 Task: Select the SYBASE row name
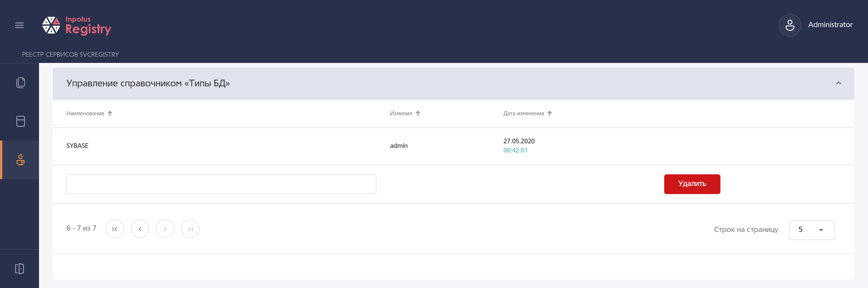(x=77, y=146)
